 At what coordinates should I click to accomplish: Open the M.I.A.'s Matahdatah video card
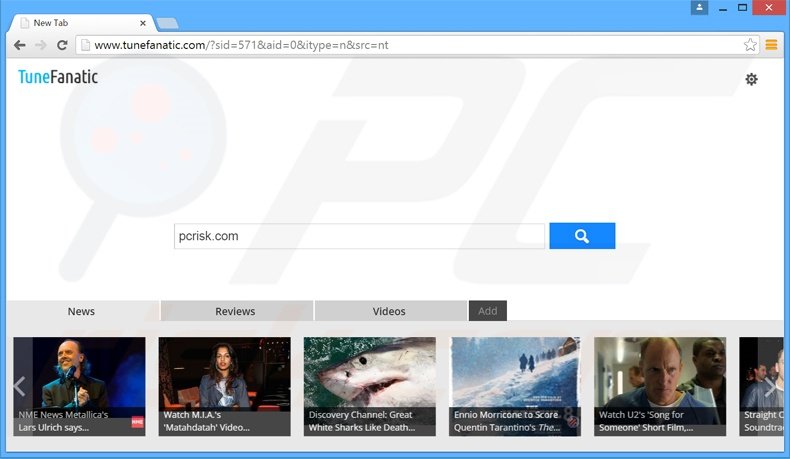[225, 386]
